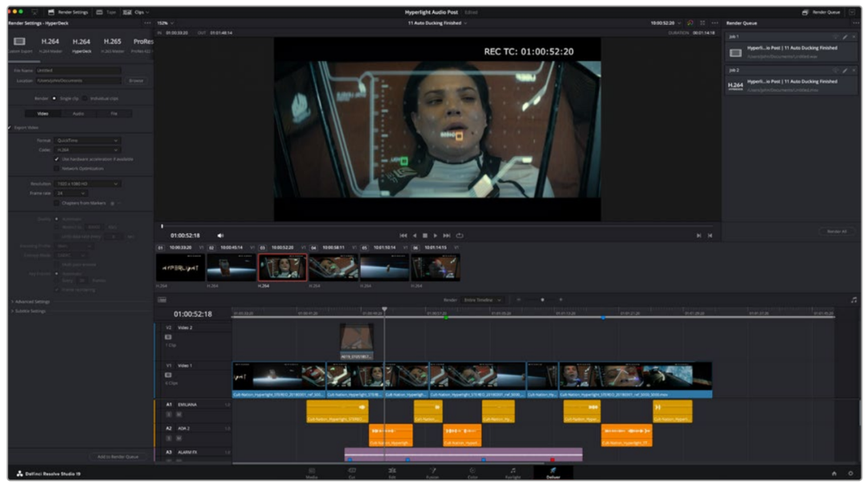Screen dimensions: 868x485
Task: Click audio track icon at timeline right
Action: (x=854, y=300)
